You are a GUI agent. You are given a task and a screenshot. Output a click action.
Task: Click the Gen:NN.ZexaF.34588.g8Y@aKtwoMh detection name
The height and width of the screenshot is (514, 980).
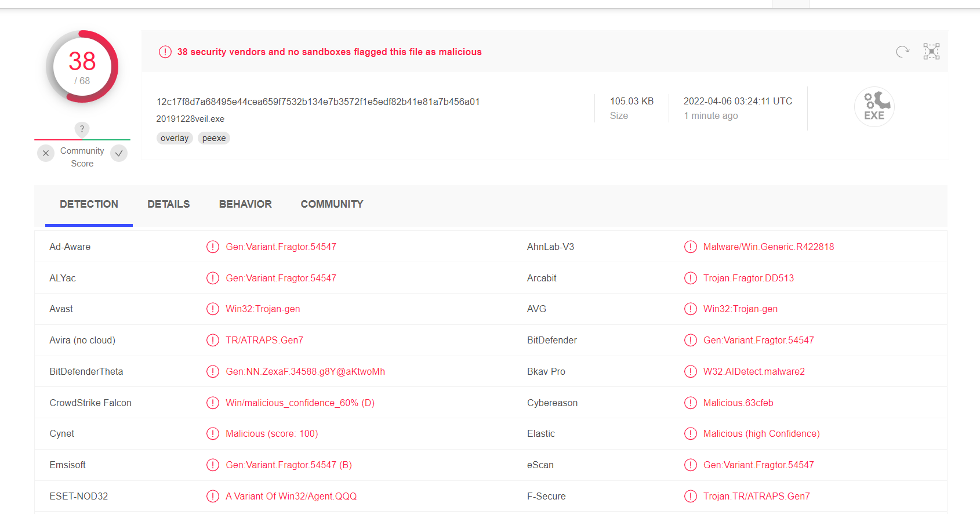305,371
